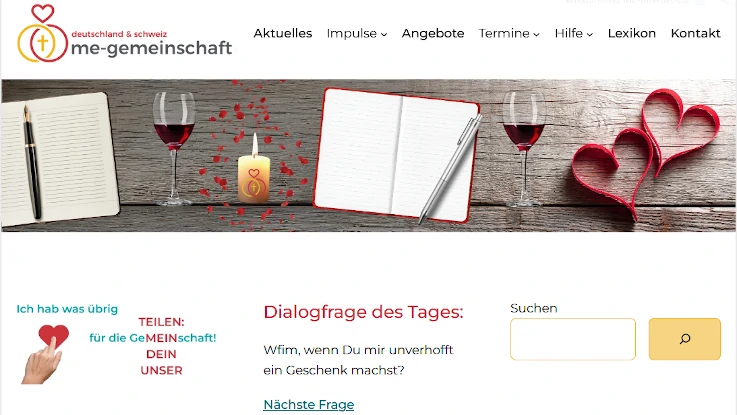Go to the Angebote page

433,33
